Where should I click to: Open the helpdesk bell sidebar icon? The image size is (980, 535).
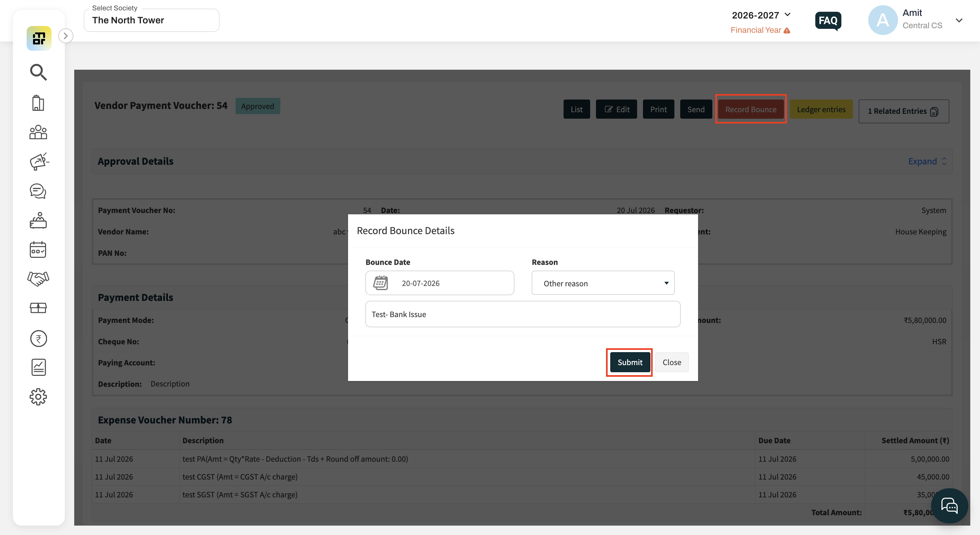(38, 220)
